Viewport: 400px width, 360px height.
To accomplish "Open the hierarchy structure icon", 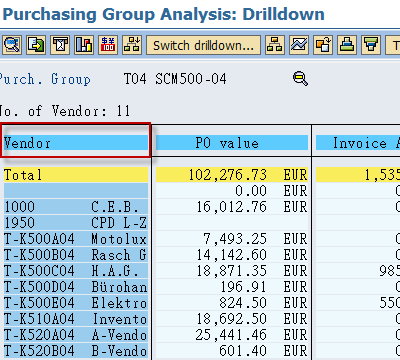I will point(275,45).
